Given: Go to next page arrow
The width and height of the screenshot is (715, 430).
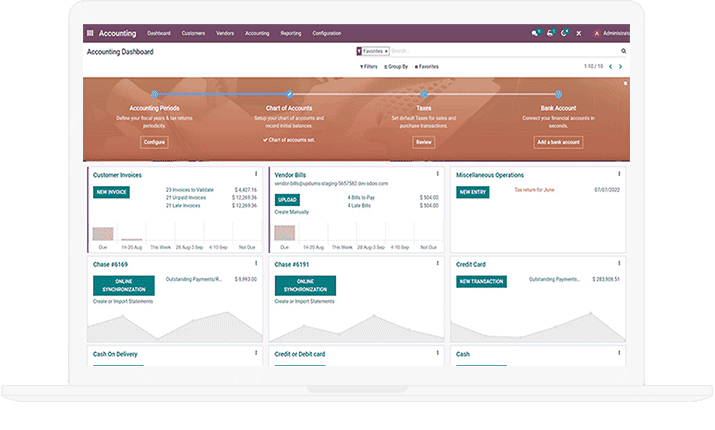Looking at the screenshot, I should (x=621, y=67).
